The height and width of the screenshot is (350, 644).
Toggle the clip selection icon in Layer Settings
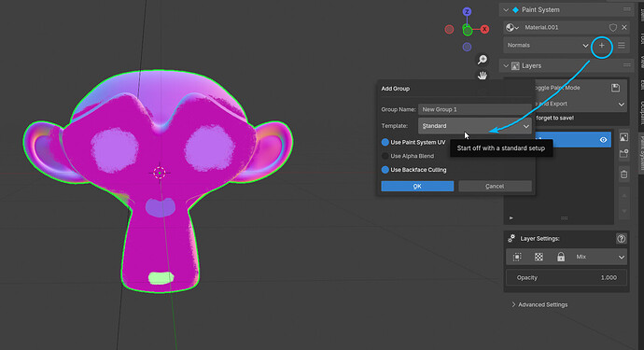point(517,257)
